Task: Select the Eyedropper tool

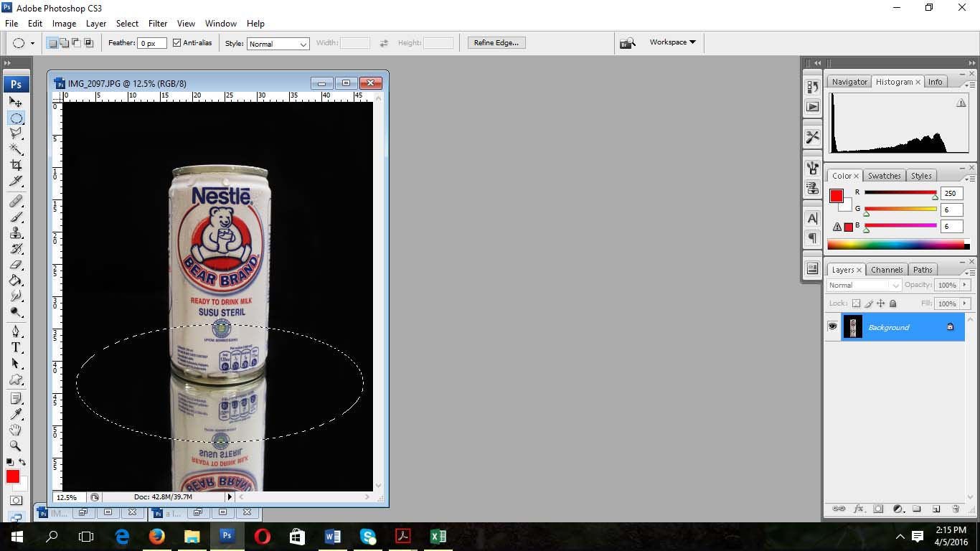Action: pyautogui.click(x=16, y=414)
